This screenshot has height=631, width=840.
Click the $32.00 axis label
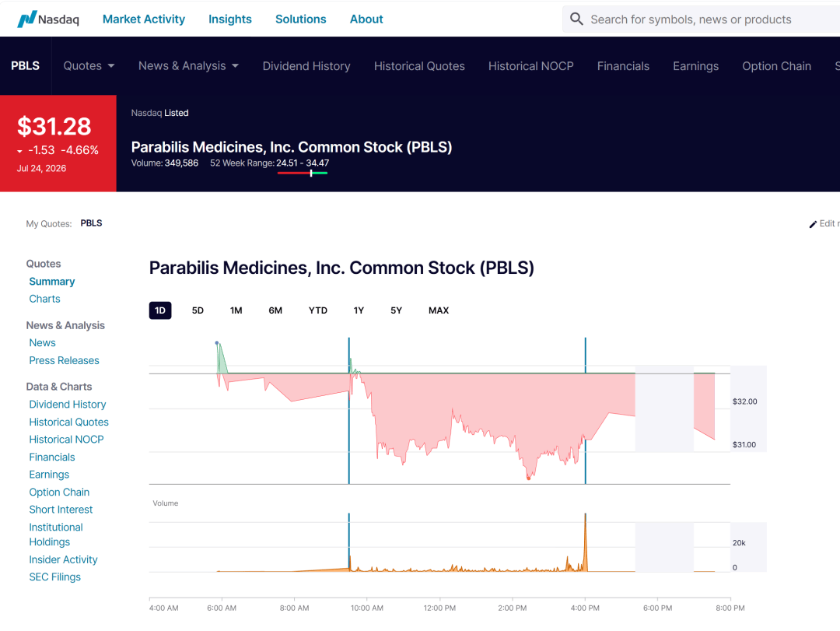coord(744,401)
